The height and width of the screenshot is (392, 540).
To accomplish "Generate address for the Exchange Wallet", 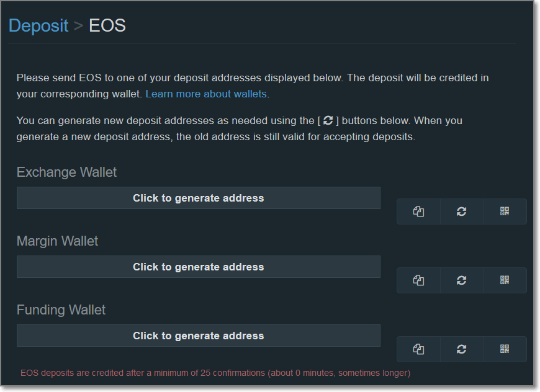I will (199, 198).
